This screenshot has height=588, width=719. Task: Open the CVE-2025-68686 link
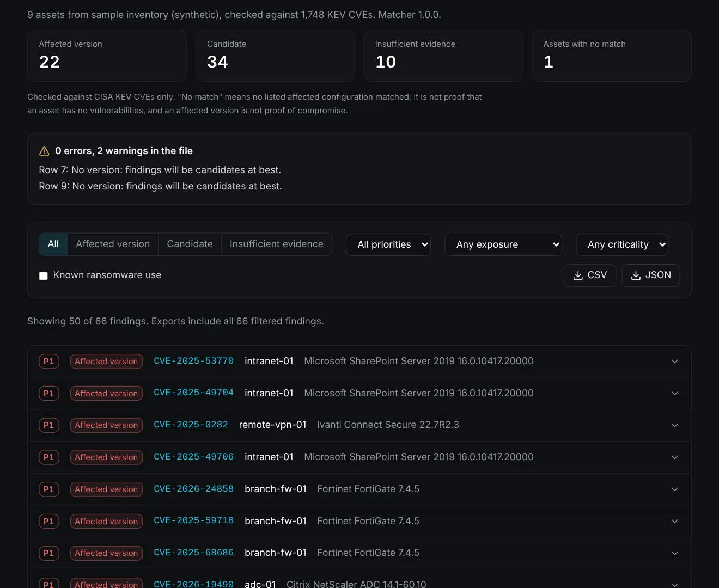point(193,553)
